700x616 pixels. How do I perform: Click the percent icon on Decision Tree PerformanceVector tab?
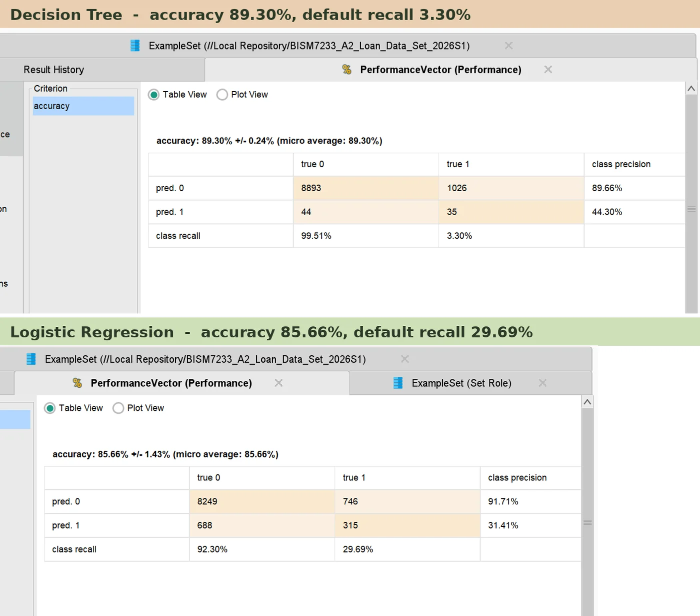346,70
